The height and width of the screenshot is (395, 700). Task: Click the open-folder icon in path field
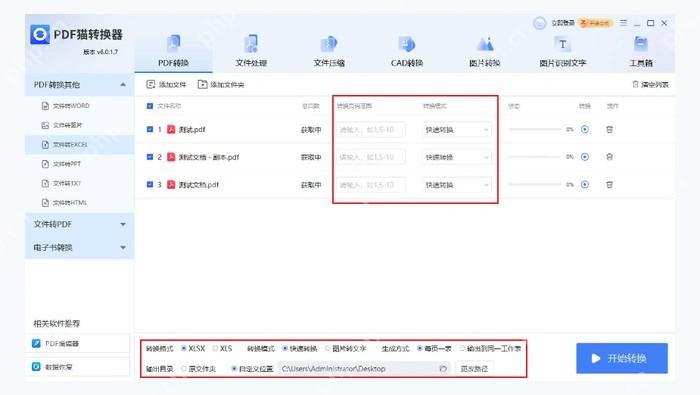pos(443,369)
